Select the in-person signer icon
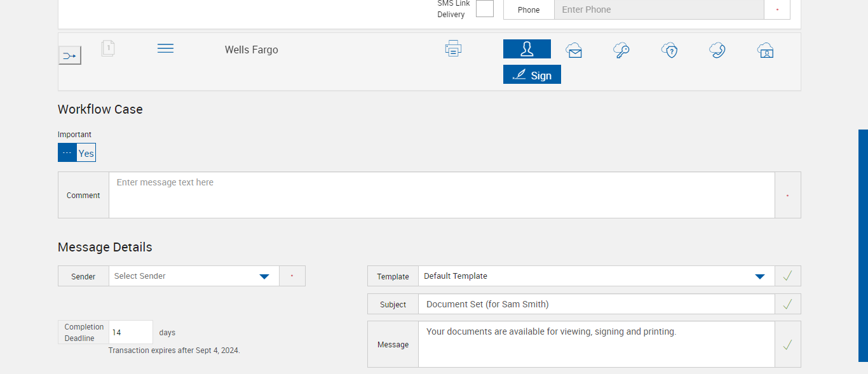The width and height of the screenshot is (868, 374). tap(527, 49)
